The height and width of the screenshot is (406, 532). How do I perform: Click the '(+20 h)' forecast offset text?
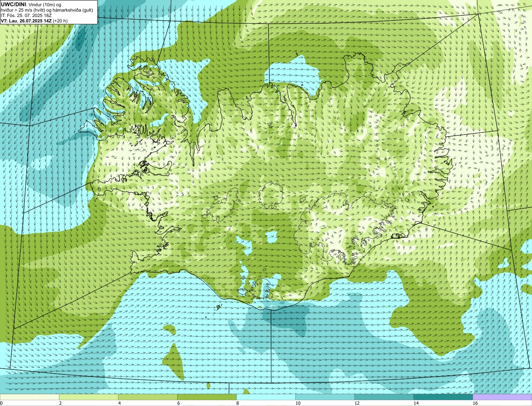click(x=60, y=21)
